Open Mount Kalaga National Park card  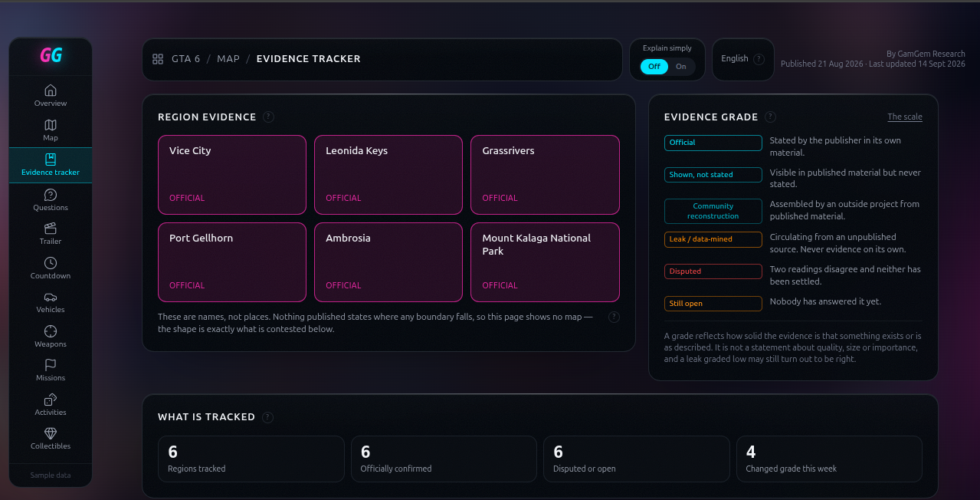click(545, 262)
